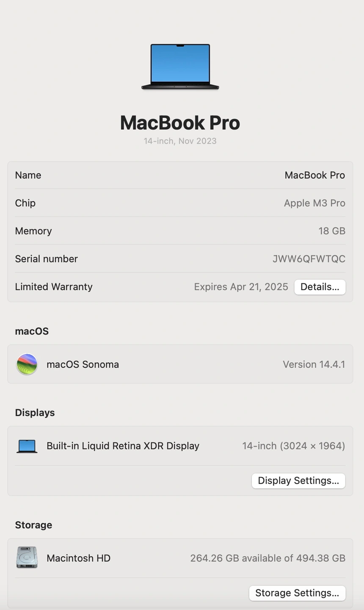
Task: Open Limited Warranty Details
Action: [x=320, y=287]
